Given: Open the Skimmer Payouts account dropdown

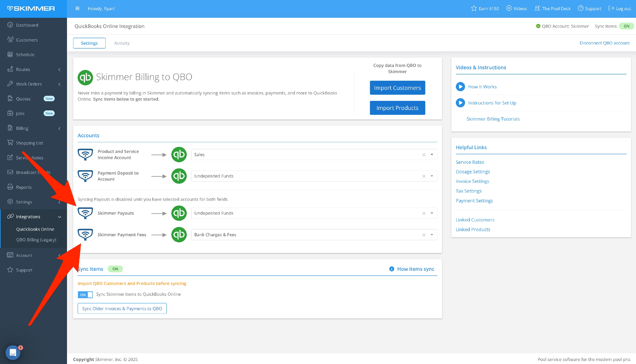Looking at the screenshot, I should [432, 213].
